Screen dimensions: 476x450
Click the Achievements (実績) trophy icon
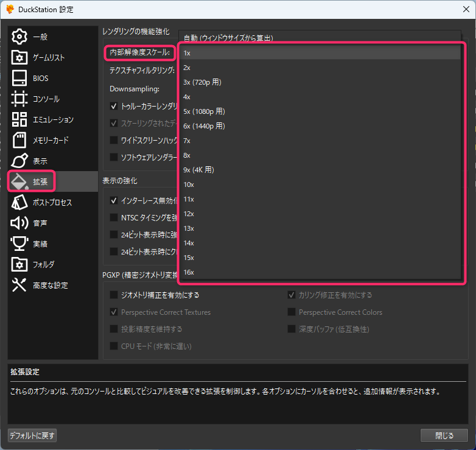click(x=19, y=244)
